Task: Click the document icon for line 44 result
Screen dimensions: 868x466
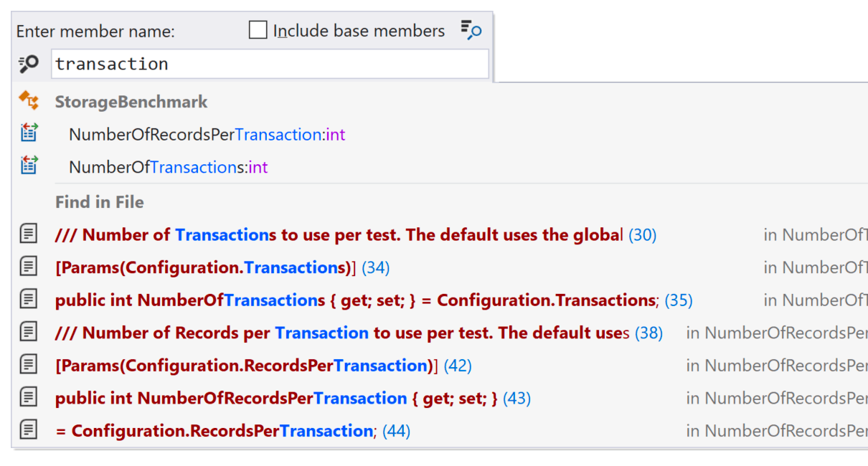Action: coord(29,430)
